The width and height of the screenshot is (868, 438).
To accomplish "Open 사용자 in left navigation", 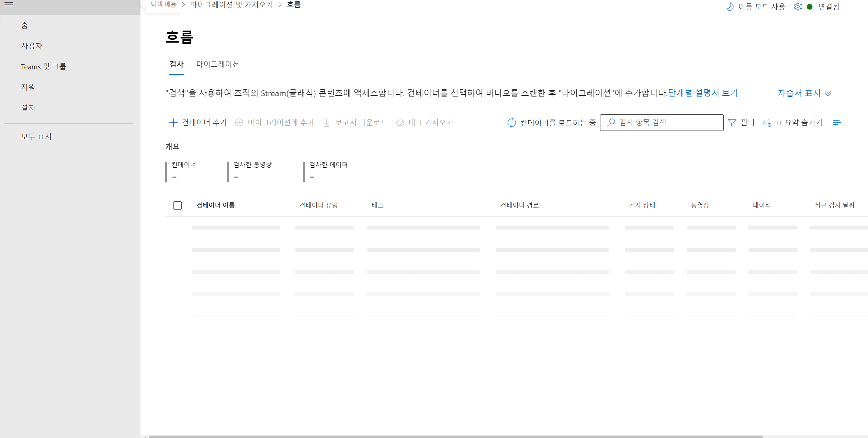I will [x=32, y=46].
